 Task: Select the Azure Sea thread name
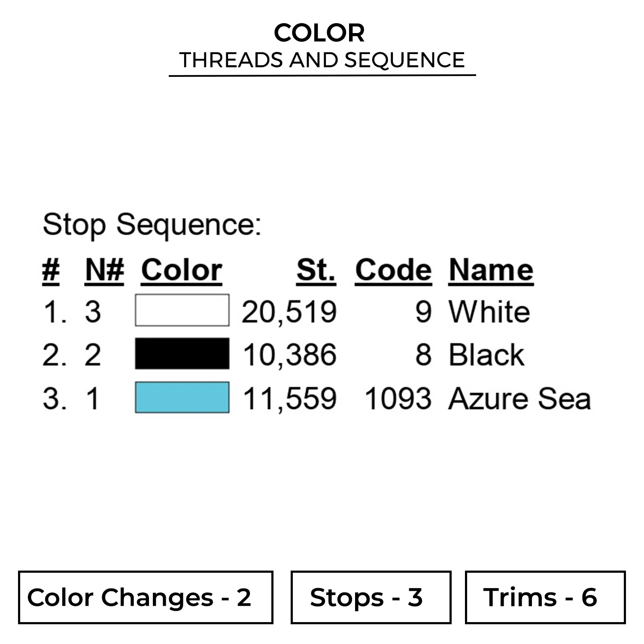coord(519,399)
